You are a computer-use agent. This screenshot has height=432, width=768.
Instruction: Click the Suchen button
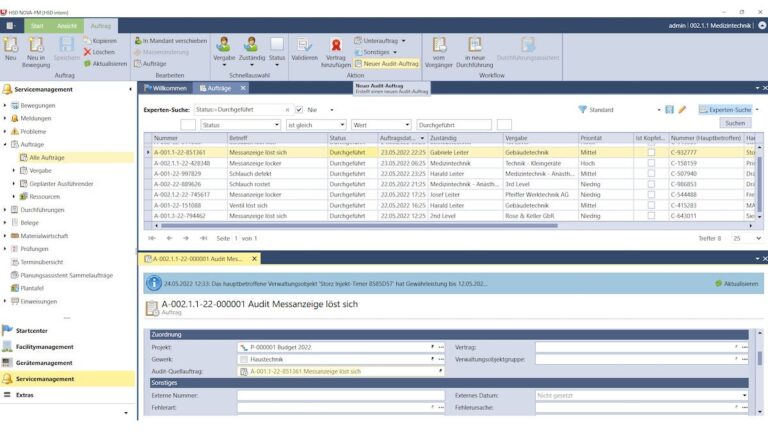click(x=735, y=123)
